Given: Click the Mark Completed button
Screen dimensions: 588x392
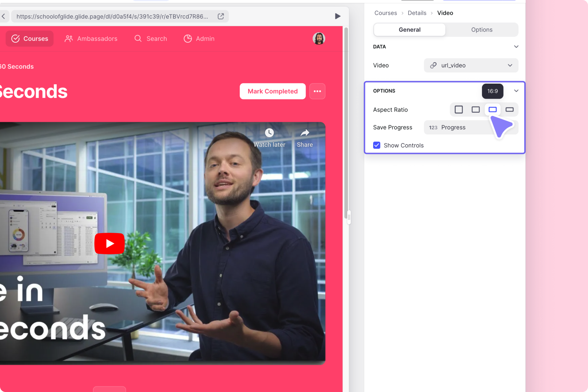Looking at the screenshot, I should (272, 91).
